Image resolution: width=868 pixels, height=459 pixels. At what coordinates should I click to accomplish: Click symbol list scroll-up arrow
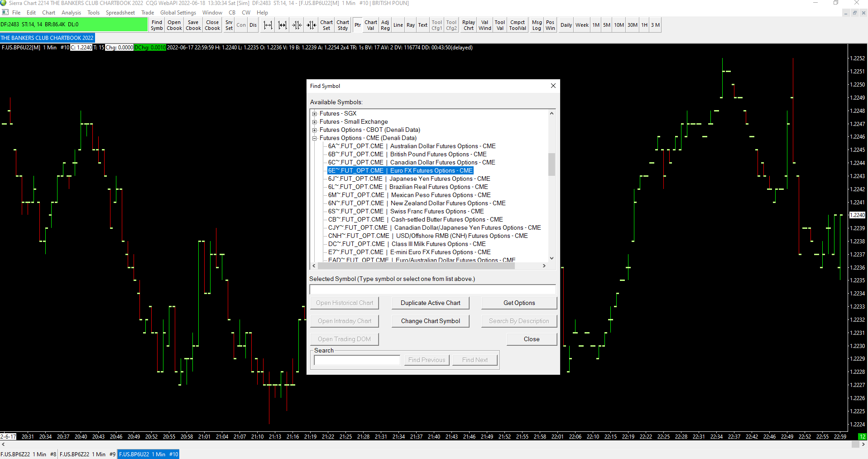pyautogui.click(x=551, y=113)
